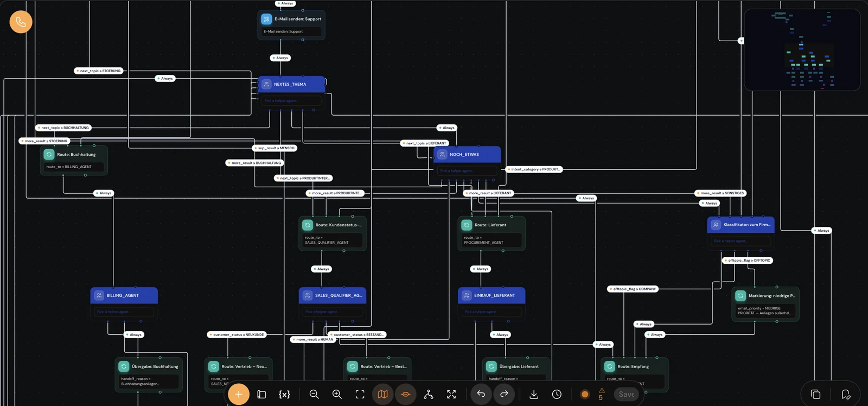Open the side panel from toolbar
The height and width of the screenshot is (406, 868).
[x=261, y=395]
